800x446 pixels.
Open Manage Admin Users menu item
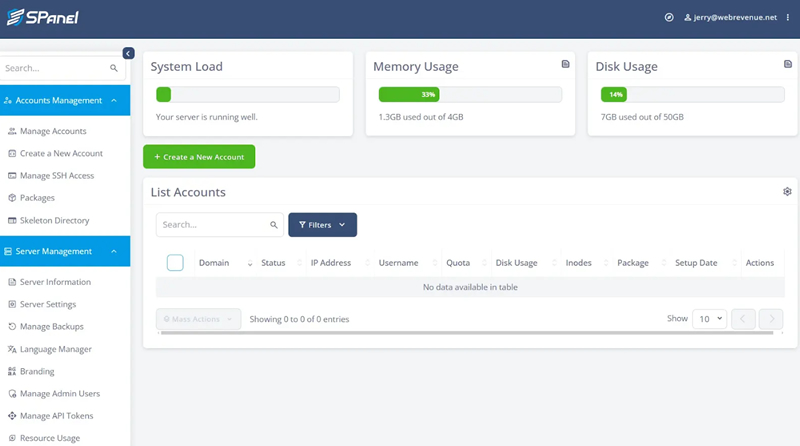(60, 393)
